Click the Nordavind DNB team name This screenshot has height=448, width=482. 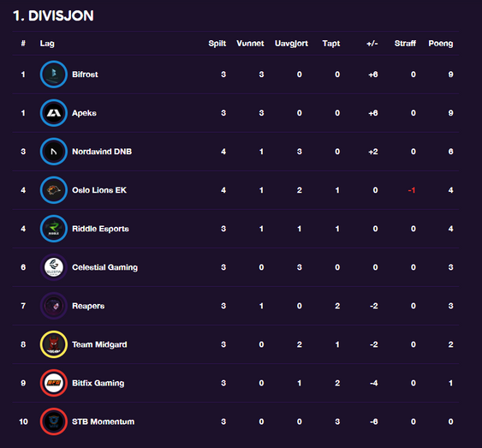(x=102, y=152)
